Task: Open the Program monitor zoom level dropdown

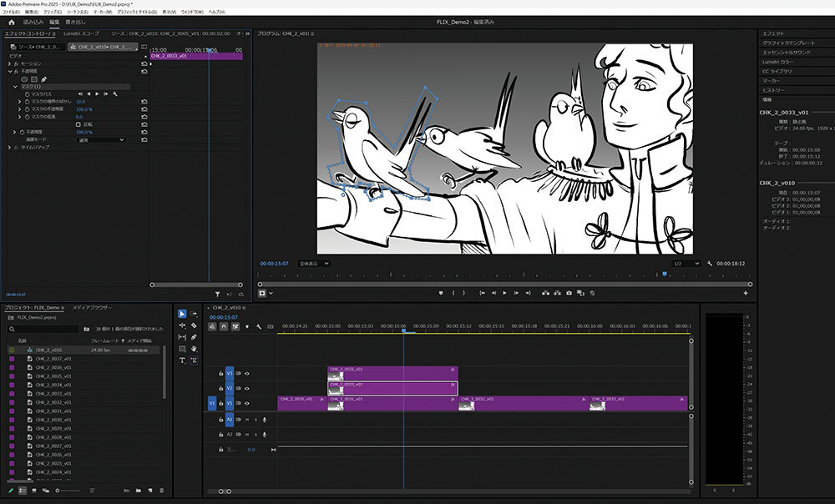Action: point(314,264)
